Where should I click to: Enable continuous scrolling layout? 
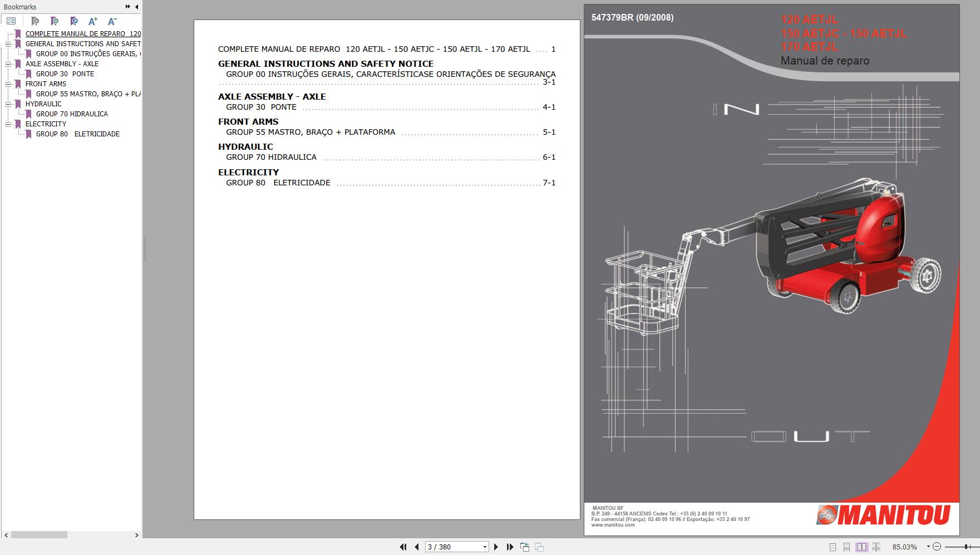846,547
